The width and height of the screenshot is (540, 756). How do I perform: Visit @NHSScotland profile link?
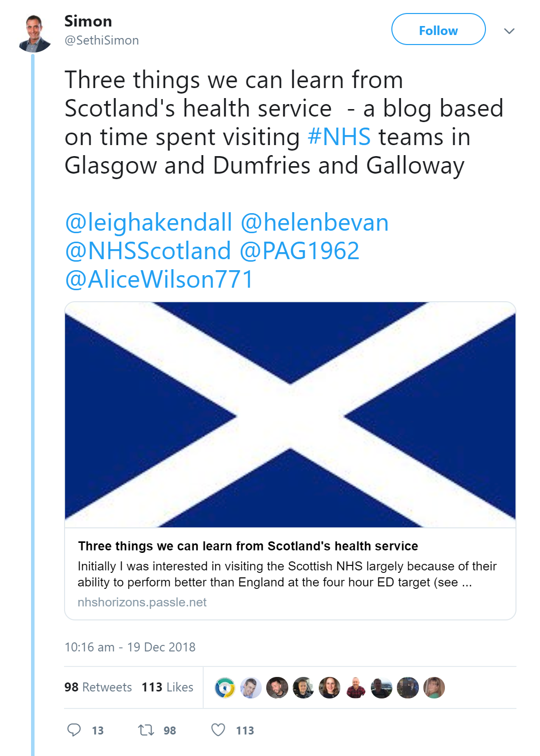pos(148,251)
